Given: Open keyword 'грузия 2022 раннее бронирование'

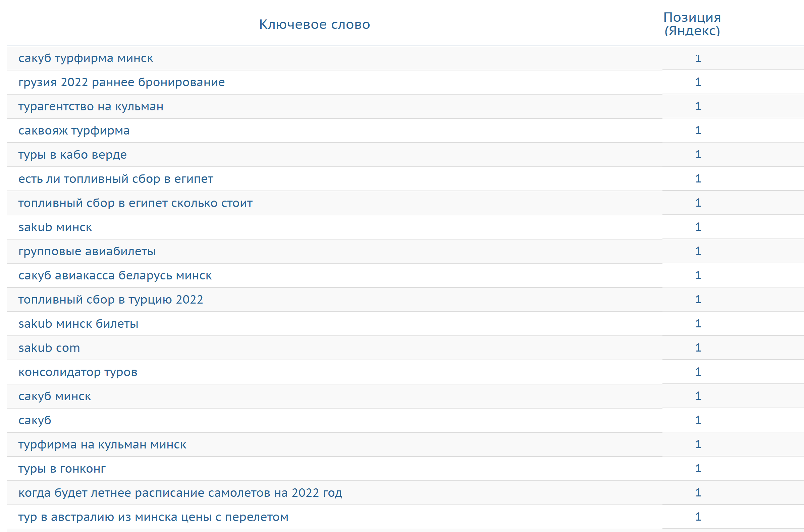Looking at the screenshot, I should [121, 83].
